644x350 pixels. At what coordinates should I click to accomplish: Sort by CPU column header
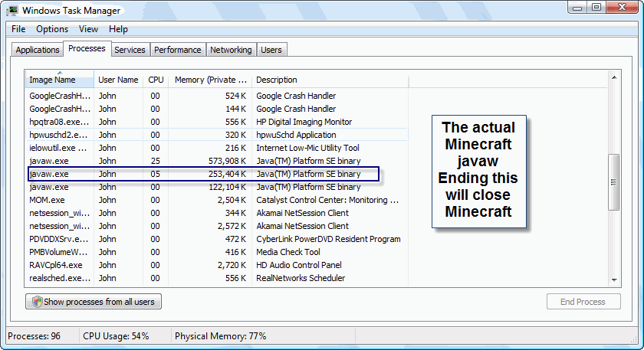pos(156,80)
